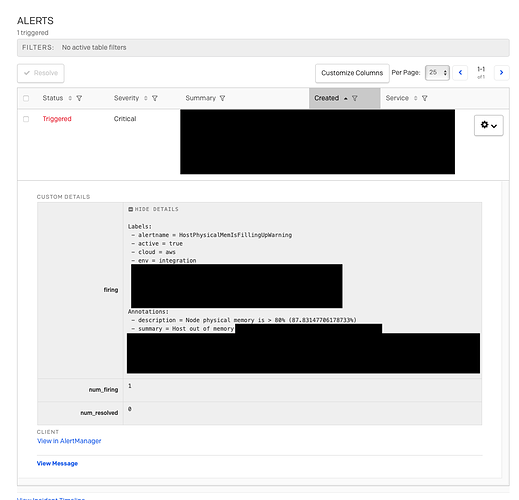Sort alerts by Status column
This screenshot has width=519, height=500.
tap(70, 98)
